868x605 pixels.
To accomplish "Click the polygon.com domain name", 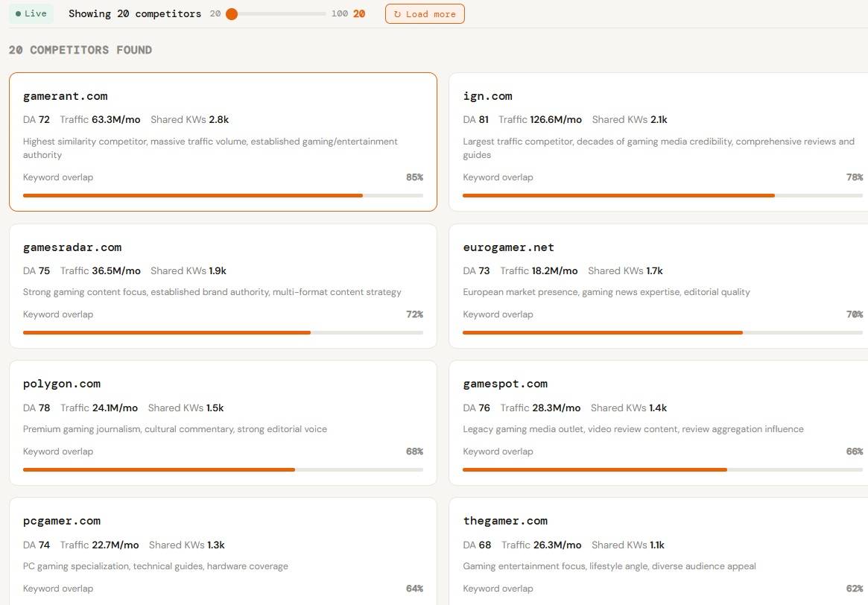I will (x=62, y=384).
